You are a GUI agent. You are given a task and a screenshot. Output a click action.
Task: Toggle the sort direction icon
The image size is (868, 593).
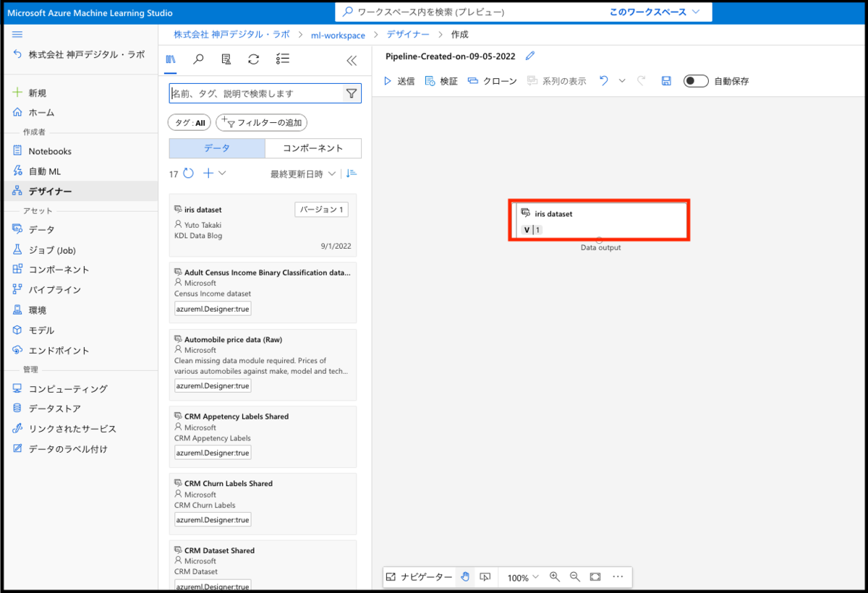click(352, 174)
